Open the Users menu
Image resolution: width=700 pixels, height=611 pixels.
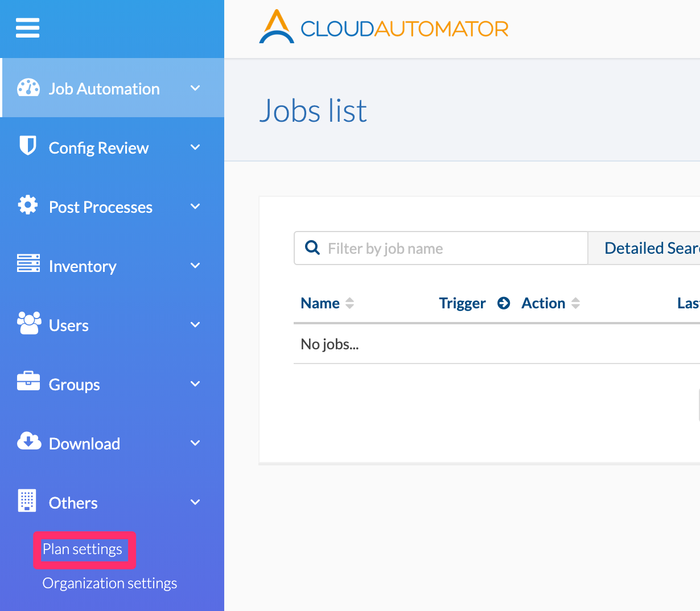[x=113, y=325]
